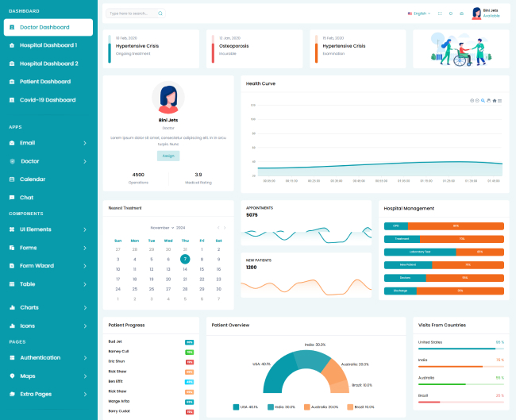
Task: Reset Health Curve zoom with home icon
Action: click(495, 100)
